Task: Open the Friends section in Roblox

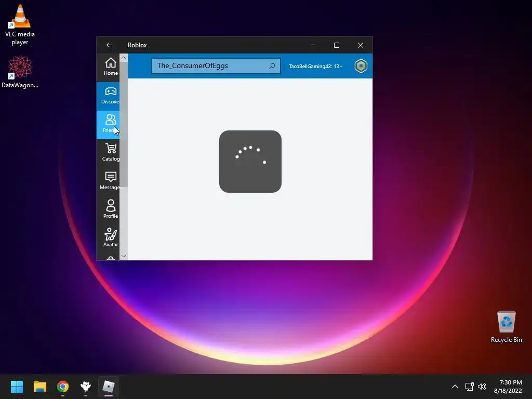Action: tap(108, 125)
